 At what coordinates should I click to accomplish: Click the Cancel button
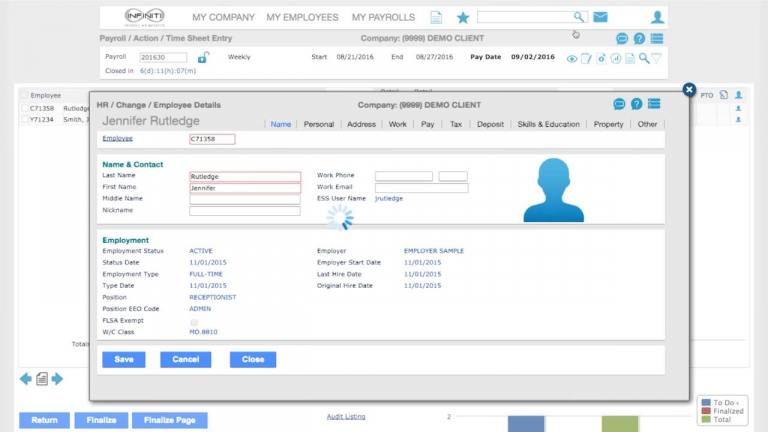click(x=186, y=360)
